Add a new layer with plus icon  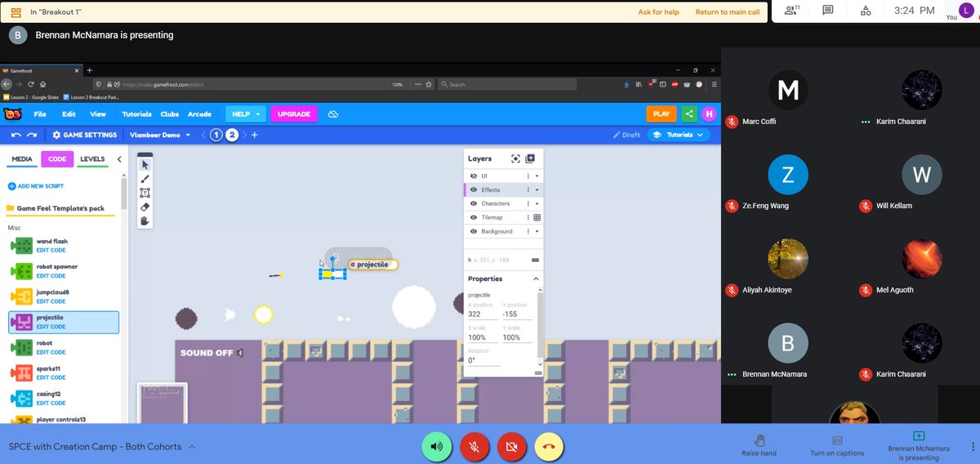click(x=530, y=158)
